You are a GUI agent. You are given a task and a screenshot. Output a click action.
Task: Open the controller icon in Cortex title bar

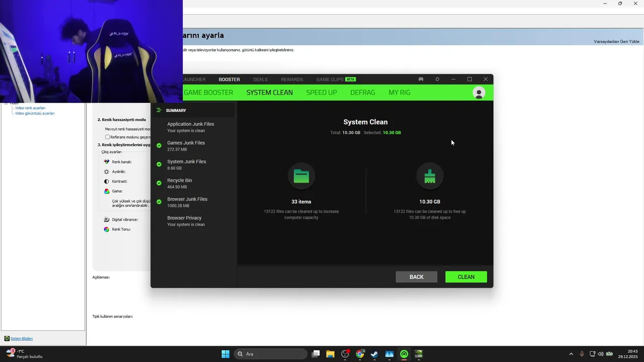pos(421,79)
